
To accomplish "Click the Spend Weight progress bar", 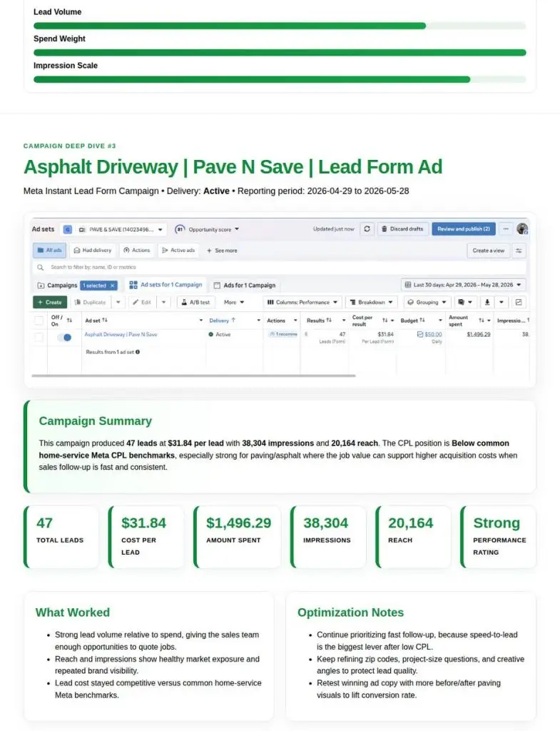I will 280,53.
